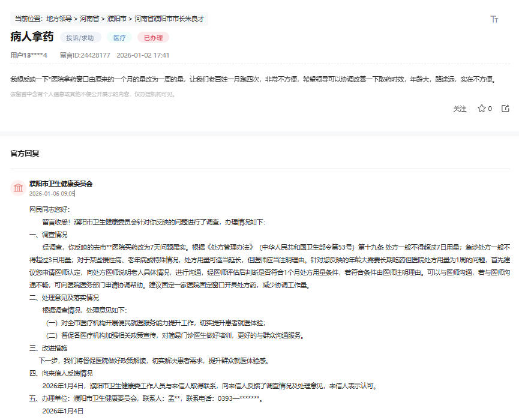The width and height of the screenshot is (519, 420).
Task: Click the government institution avatar icon
Action: 18,188
